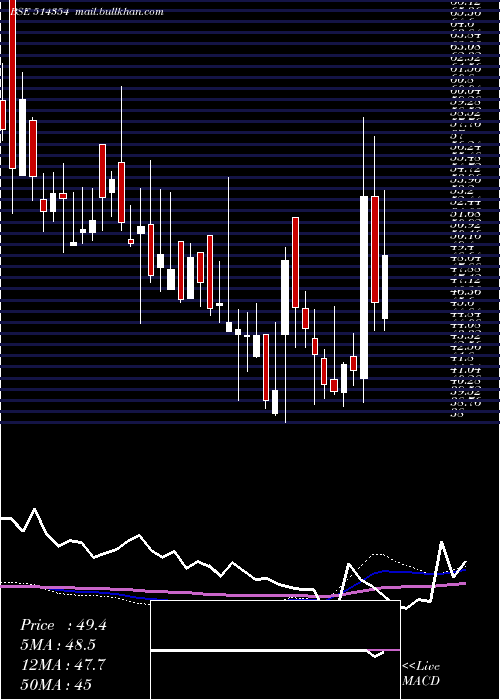Click the 'Price : 49.4' readout
500x700 pixels.
point(63,625)
